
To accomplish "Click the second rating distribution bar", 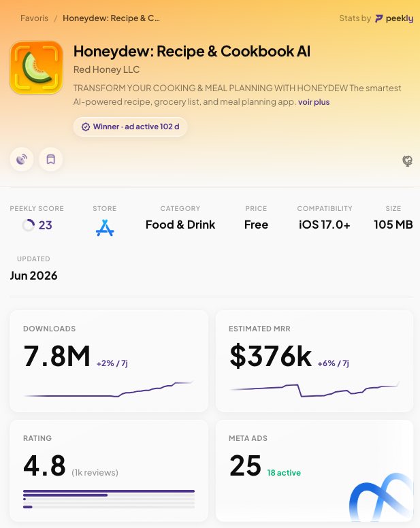I will 109,495.
